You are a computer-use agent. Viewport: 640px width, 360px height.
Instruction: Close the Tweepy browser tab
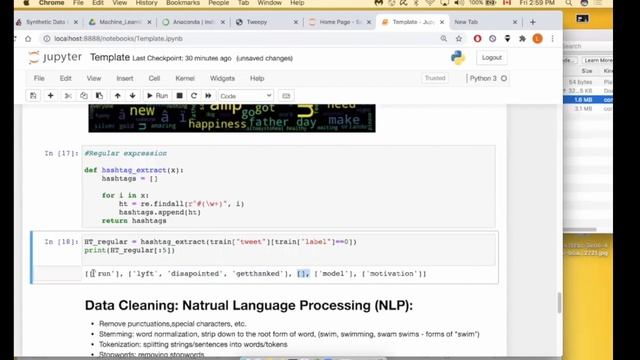click(296, 22)
